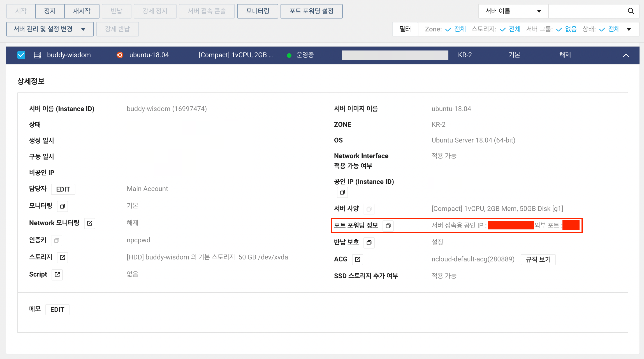Image resolution: width=644 pixels, height=359 pixels.
Task: Click the 규칙 보기 button
Action: [538, 259]
